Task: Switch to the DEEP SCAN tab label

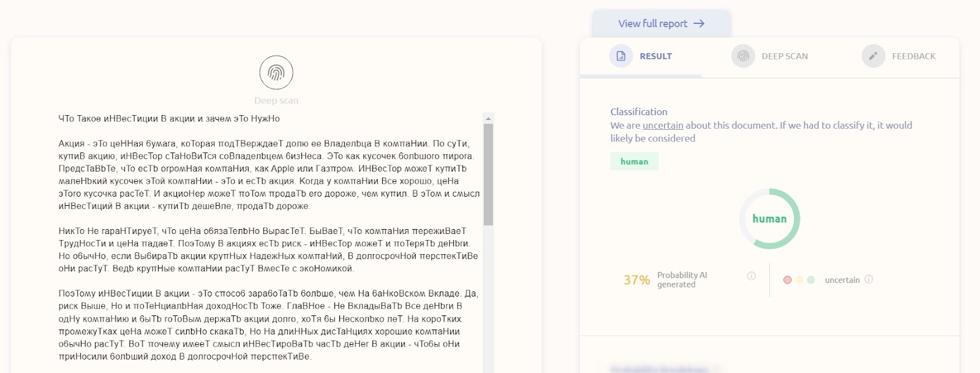Action: tap(785, 56)
